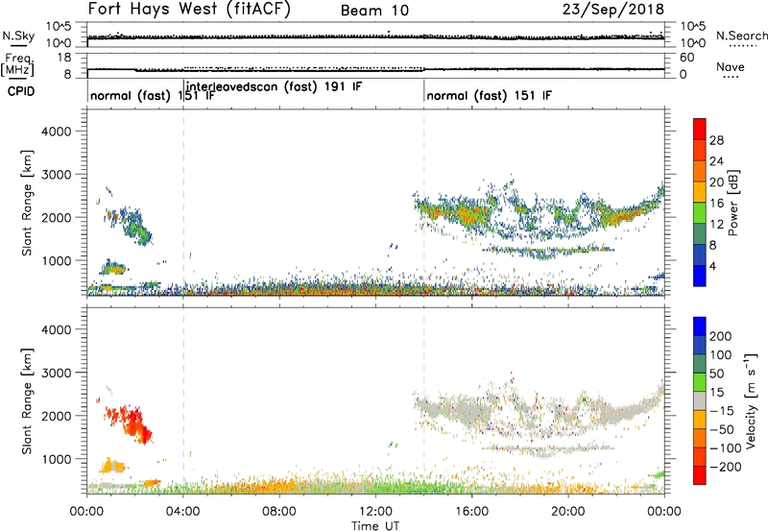Click the orange velocity patch near 900 km at 01:00

[112, 466]
